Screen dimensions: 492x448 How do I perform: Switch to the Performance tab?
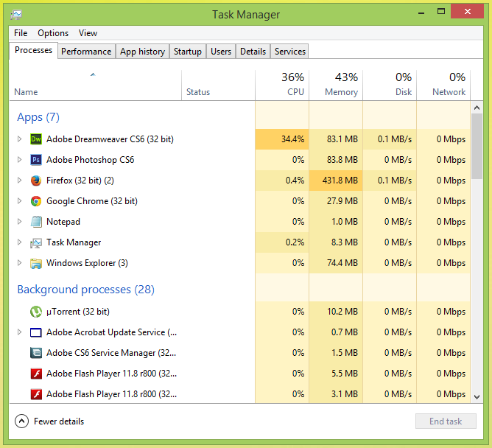tap(86, 52)
